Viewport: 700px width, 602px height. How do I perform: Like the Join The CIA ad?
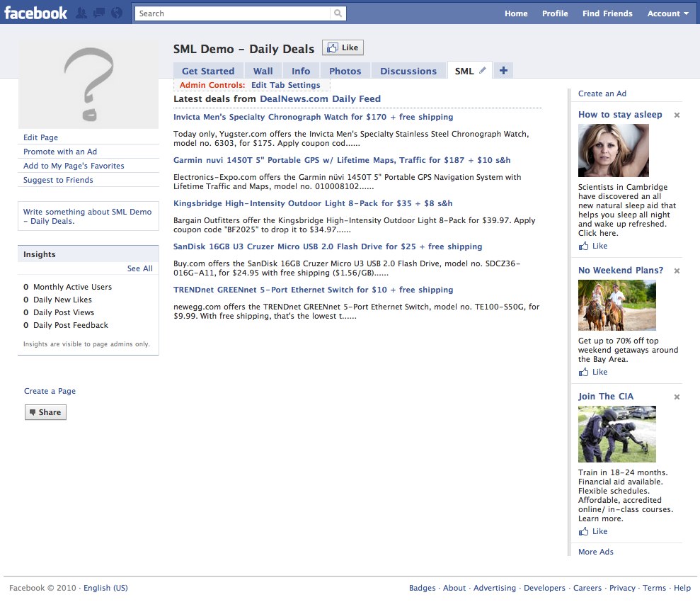[x=593, y=531]
